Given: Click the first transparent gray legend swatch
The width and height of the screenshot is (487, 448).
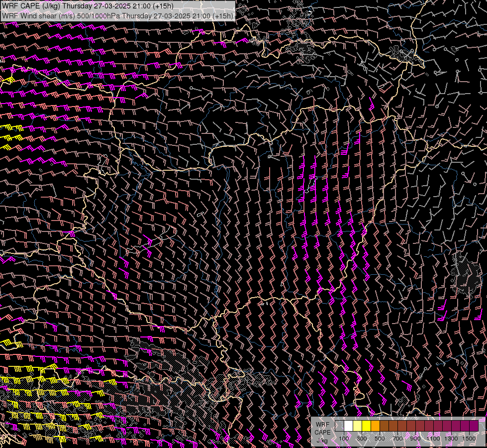Looking at the screenshot, I should [339, 426].
